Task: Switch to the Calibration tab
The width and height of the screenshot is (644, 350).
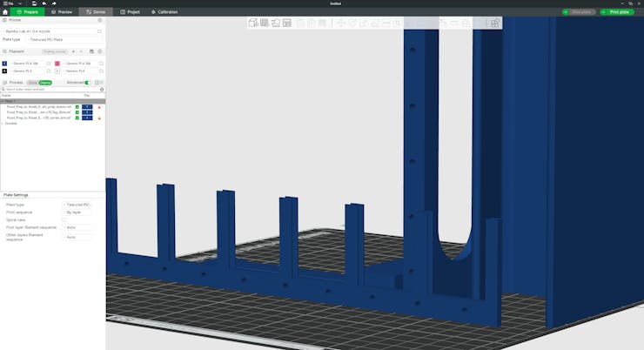Action: (164, 12)
